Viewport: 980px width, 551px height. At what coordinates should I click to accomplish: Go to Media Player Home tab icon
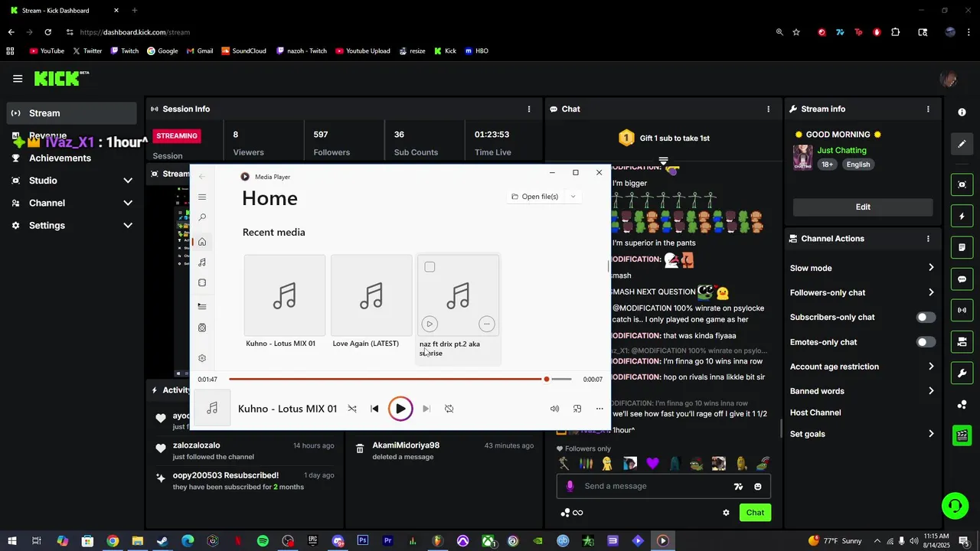click(202, 242)
